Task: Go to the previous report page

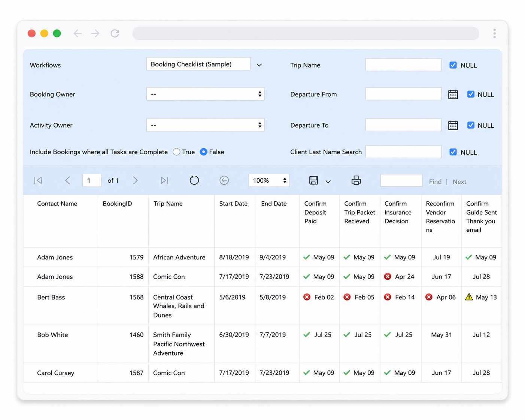Action: point(67,180)
